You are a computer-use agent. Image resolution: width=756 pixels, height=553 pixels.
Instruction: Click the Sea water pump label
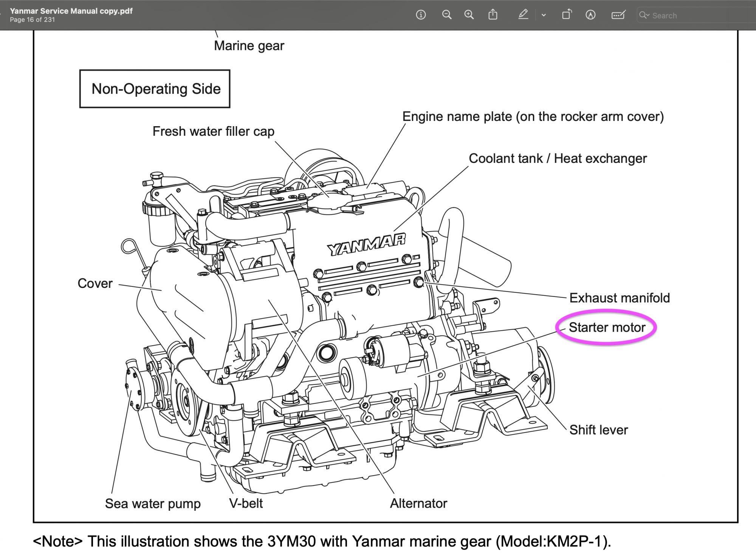153,504
